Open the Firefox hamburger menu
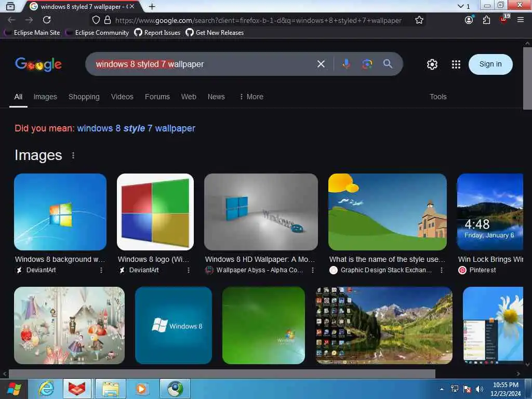Viewport: 532px width, 399px height. pyautogui.click(x=521, y=20)
